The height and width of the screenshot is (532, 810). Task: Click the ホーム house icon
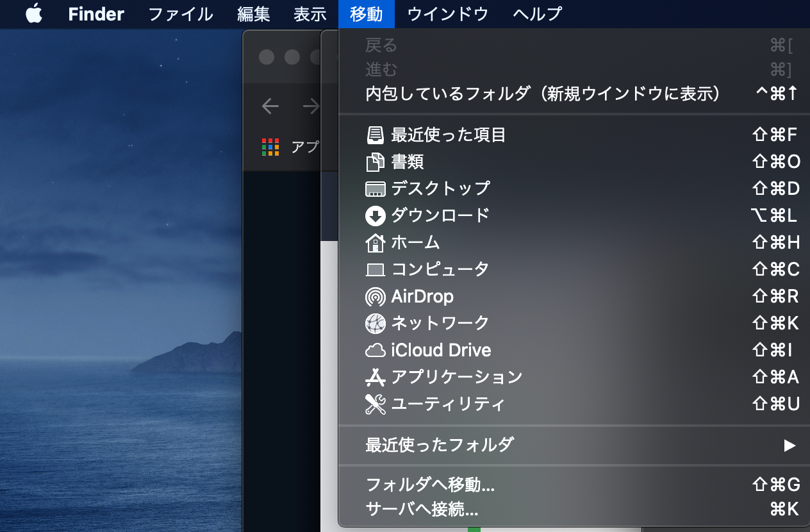point(375,243)
